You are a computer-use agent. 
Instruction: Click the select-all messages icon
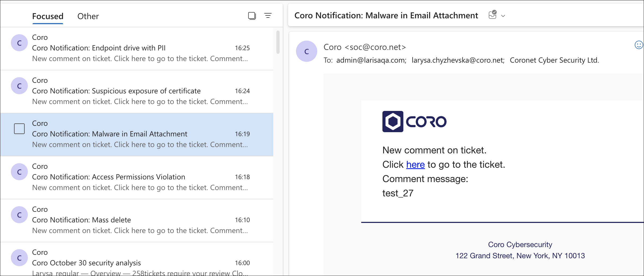pos(252,16)
